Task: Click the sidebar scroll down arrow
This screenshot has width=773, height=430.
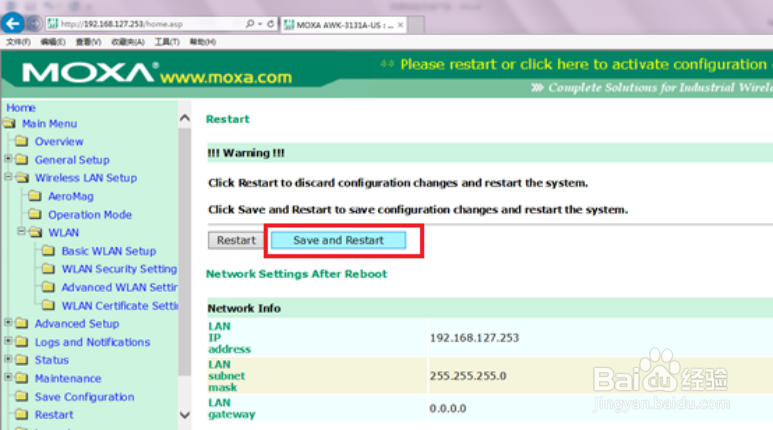Action: click(x=185, y=415)
